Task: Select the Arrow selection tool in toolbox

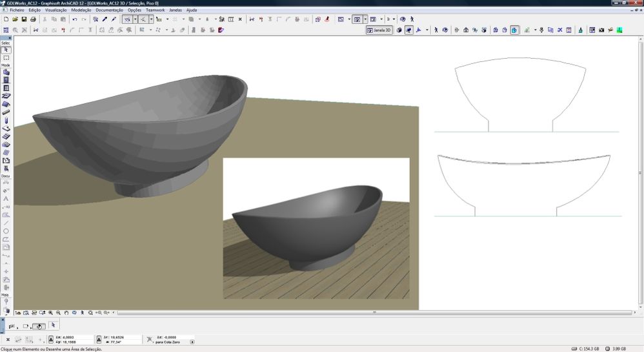Action: tap(6, 50)
